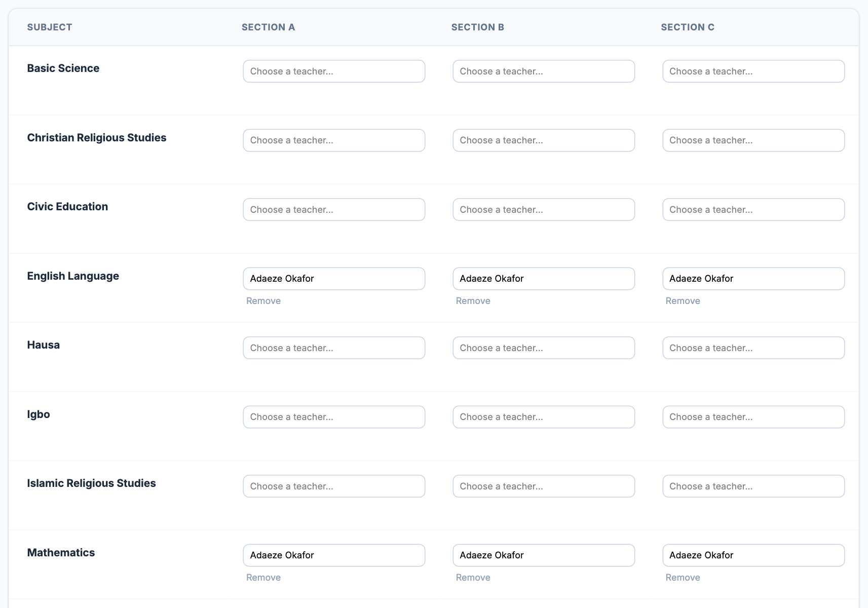The height and width of the screenshot is (608, 868).
Task: Click the SECTION C column header
Action: pyautogui.click(x=688, y=27)
